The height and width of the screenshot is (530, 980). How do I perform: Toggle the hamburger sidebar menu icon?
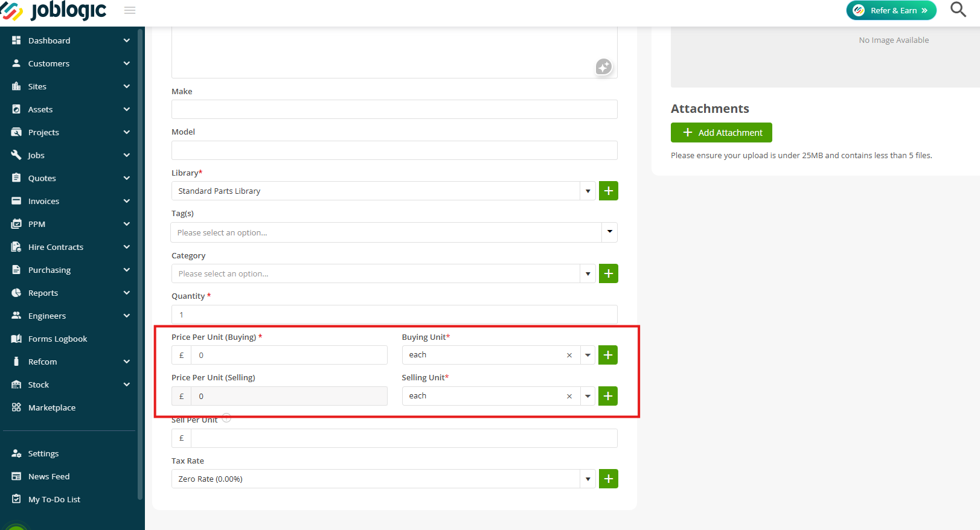tap(130, 10)
